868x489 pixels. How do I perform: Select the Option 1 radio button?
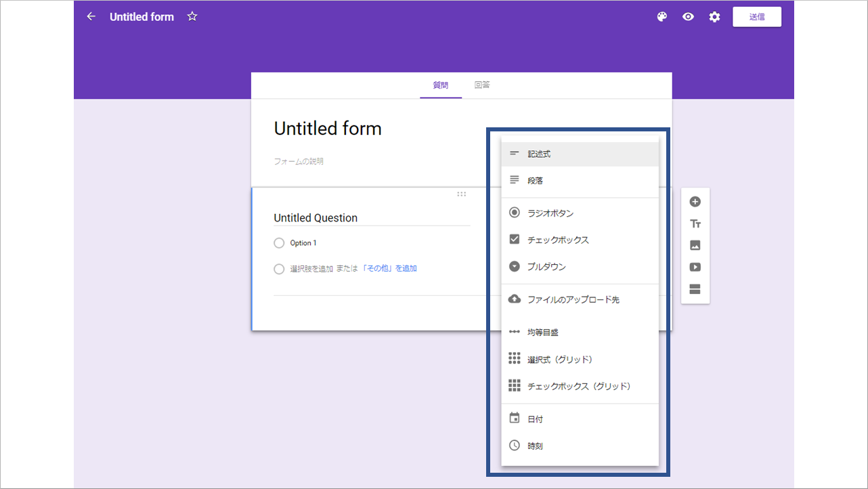(278, 242)
